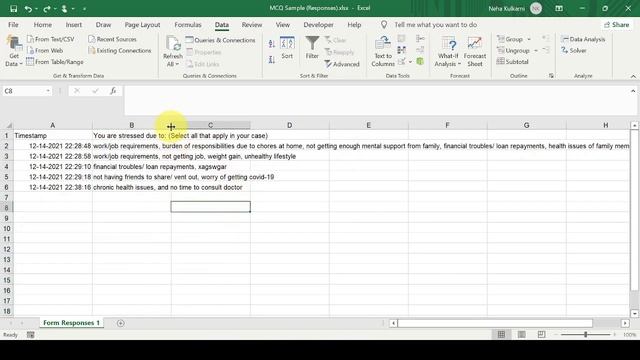The width and height of the screenshot is (640, 360).
Task: Open Customize Quick Access Toolbar dropdown
Action: coord(84,9)
